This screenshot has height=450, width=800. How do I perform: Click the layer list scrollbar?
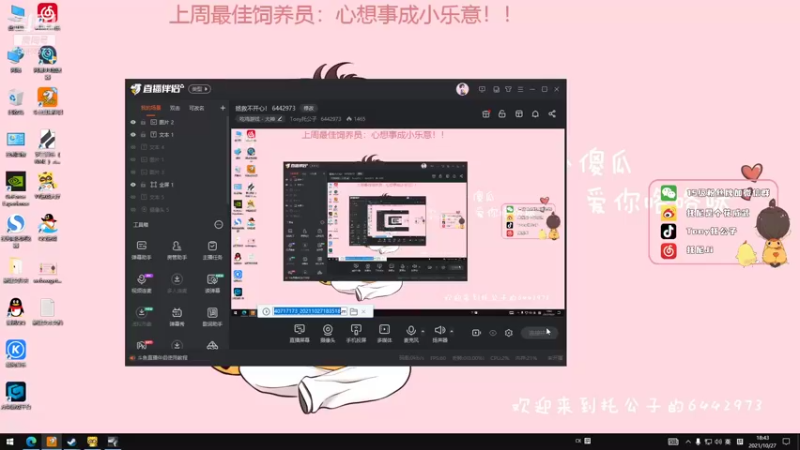click(x=228, y=158)
